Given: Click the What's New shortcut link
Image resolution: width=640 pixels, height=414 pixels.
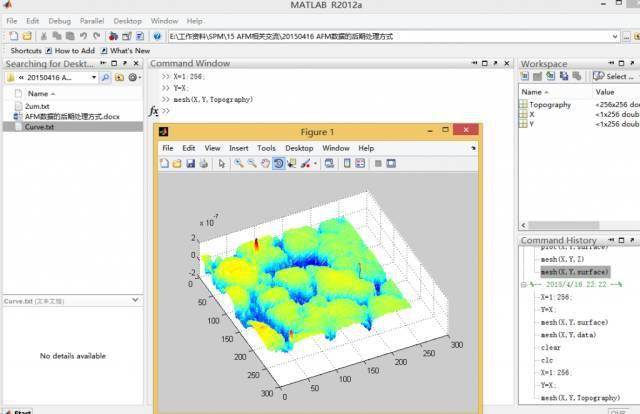Looking at the screenshot, I should (x=129, y=50).
